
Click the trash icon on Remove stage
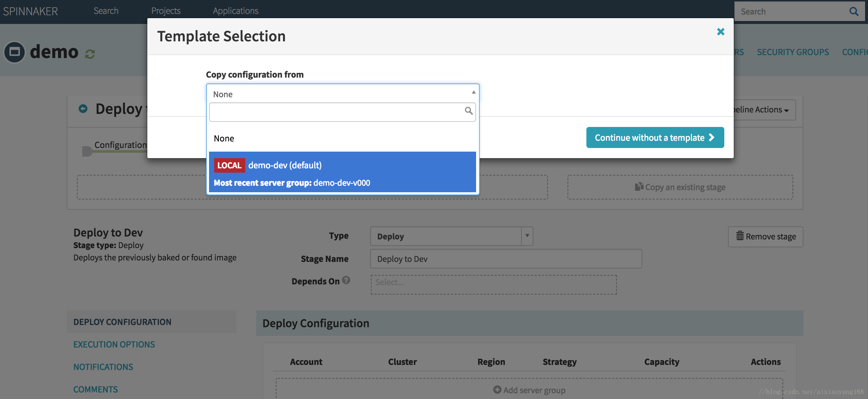[x=740, y=236]
